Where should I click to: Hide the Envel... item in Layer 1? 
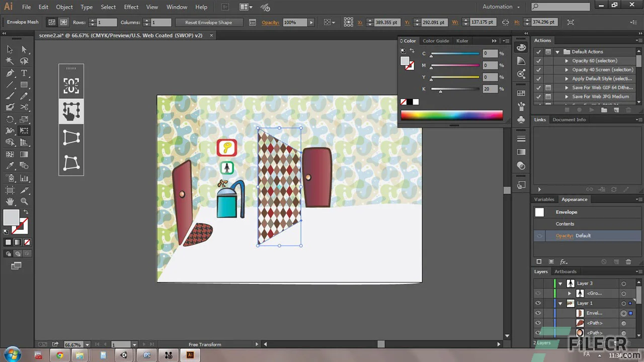pyautogui.click(x=538, y=313)
